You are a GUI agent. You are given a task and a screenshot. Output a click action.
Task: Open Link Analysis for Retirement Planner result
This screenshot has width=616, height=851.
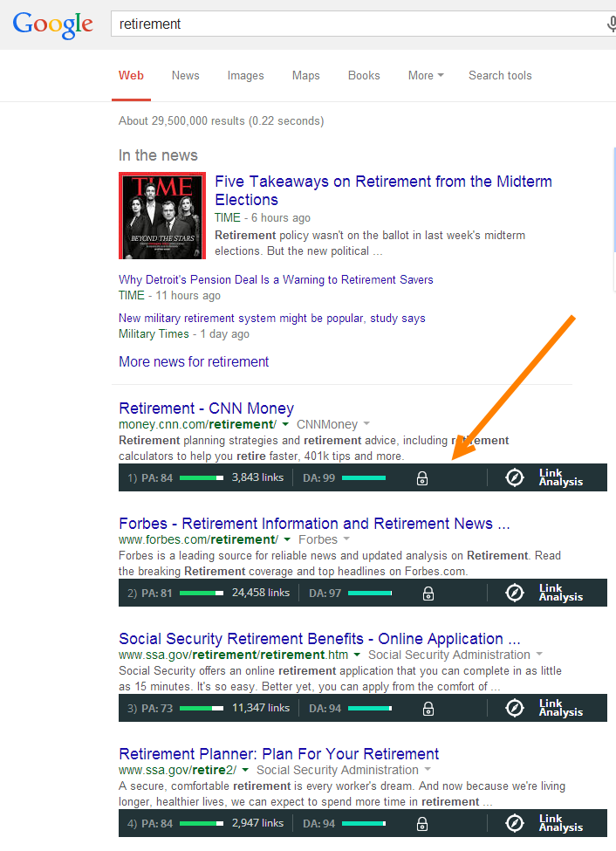[561, 823]
